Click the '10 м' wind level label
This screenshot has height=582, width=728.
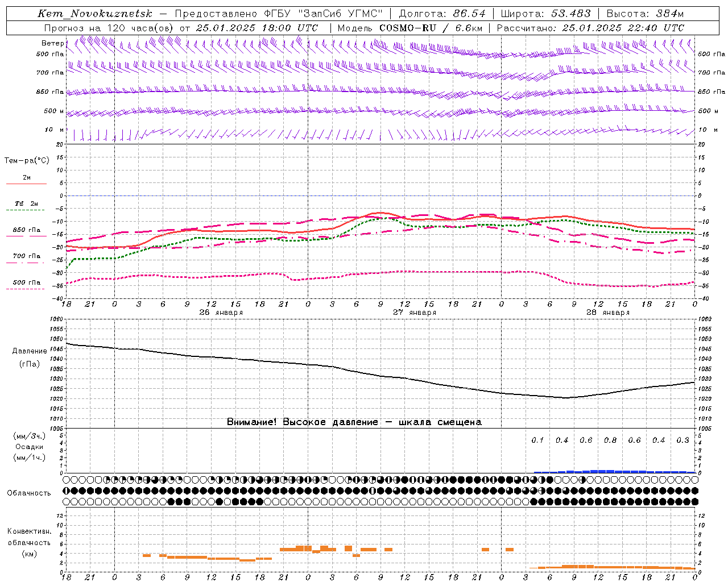tap(55, 130)
